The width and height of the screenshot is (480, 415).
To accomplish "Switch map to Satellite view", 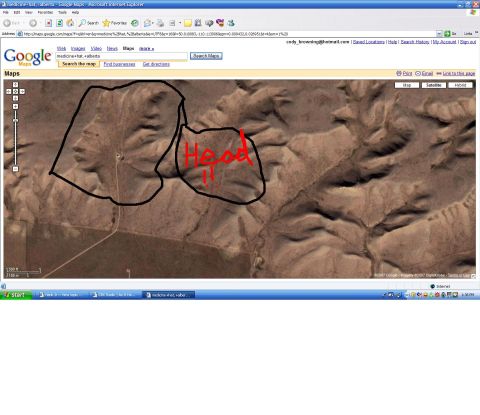I will pos(434,85).
